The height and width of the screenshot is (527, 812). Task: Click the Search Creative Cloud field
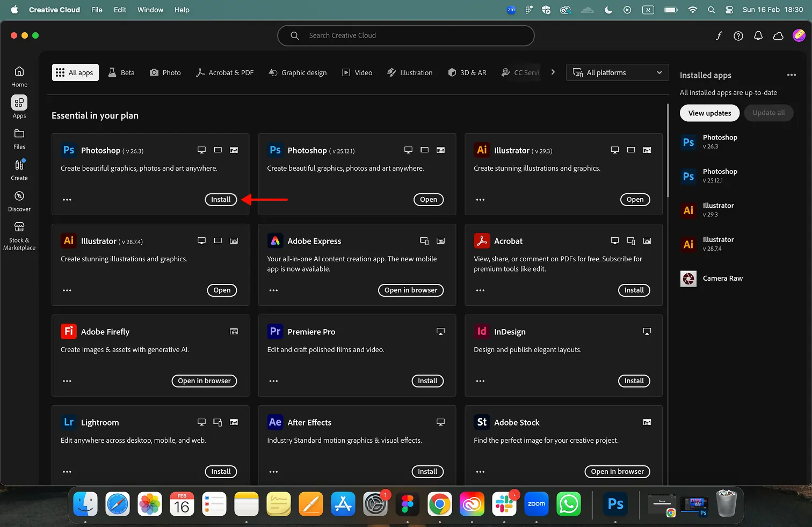click(405, 35)
